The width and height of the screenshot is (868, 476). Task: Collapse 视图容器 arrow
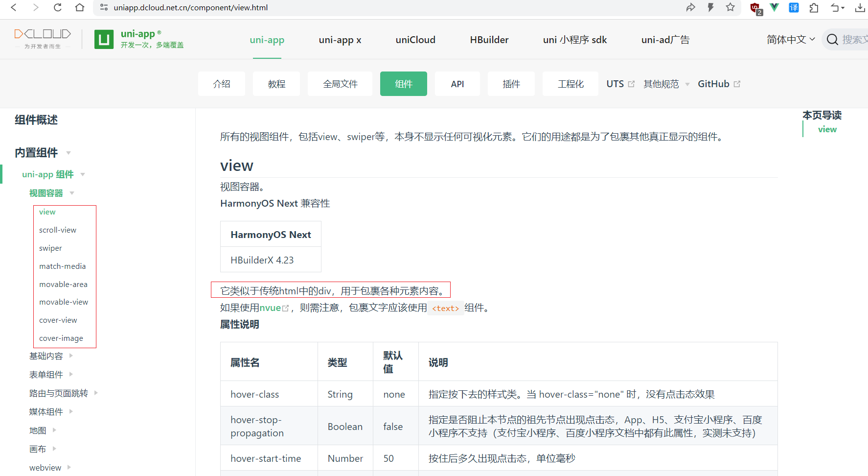click(x=72, y=193)
